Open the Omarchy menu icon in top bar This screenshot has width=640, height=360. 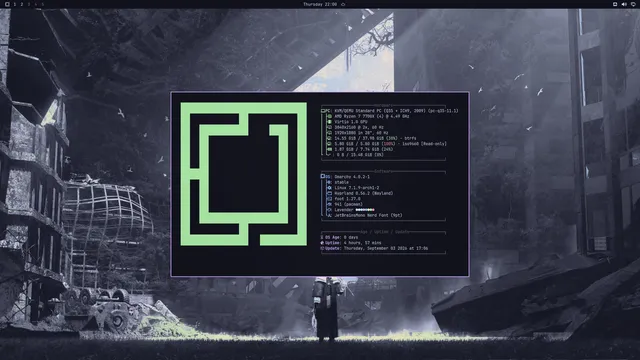point(7,4)
